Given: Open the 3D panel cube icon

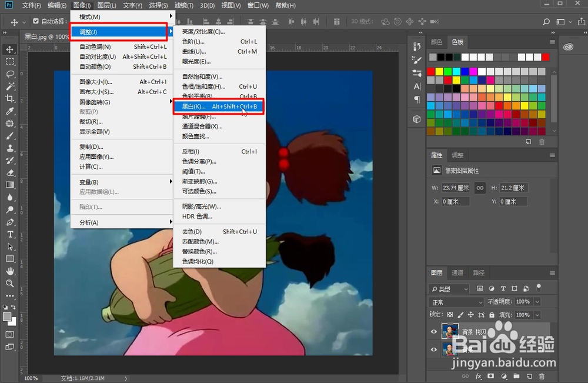Looking at the screenshot, I should tap(417, 119).
